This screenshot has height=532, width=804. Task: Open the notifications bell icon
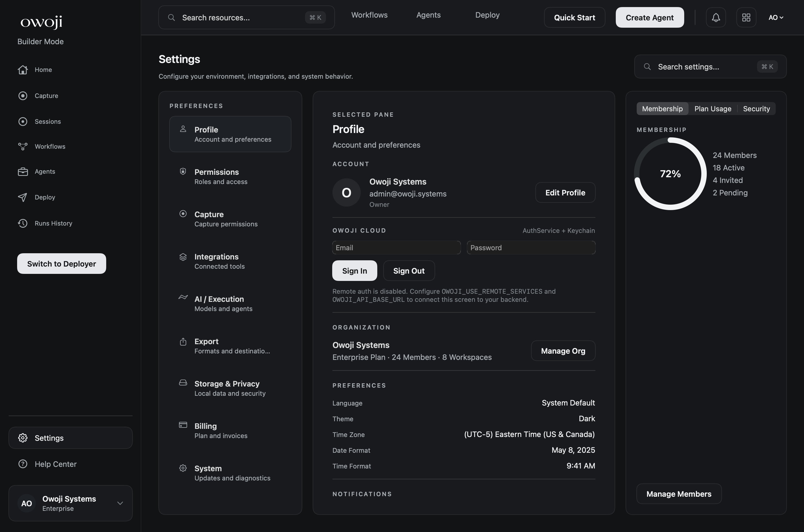click(x=716, y=17)
